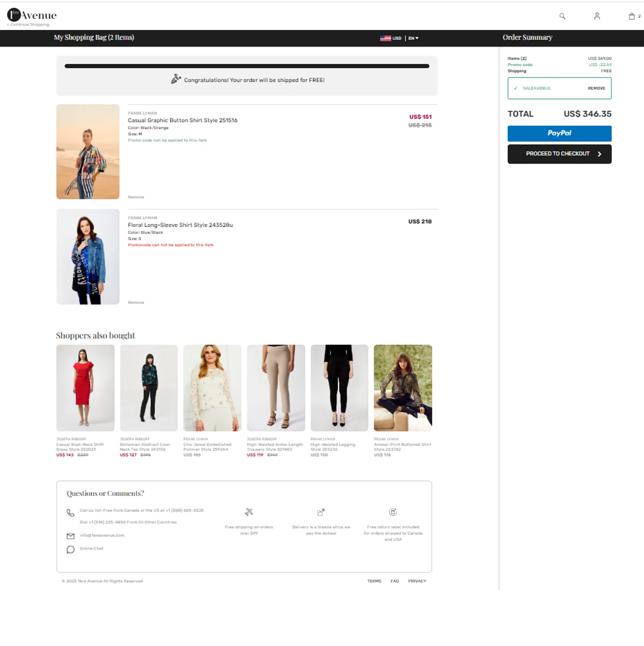Click the toll-free phone number text

[x=141, y=510]
